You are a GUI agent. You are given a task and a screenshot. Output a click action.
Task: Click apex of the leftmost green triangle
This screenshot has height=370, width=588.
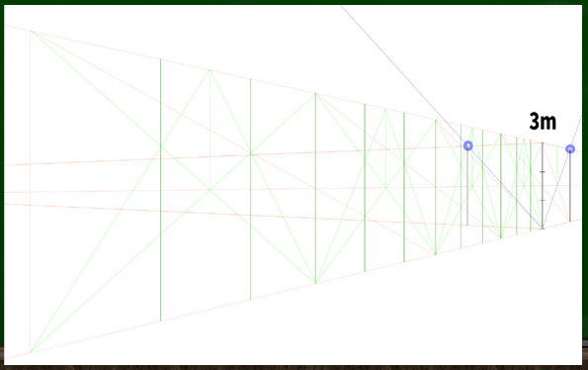pyautogui.click(x=210, y=70)
